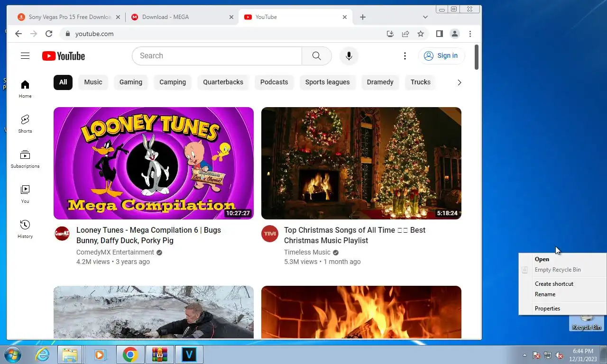
Task: Select the Dramedy filter chip
Action: [x=380, y=82]
